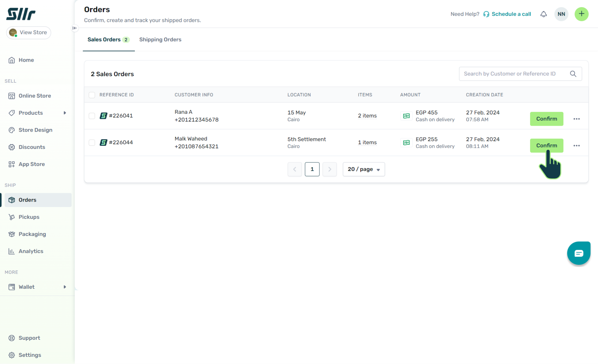This screenshot has width=598, height=364.
Task: Expand the Wallet submenu arrow
Action: (65, 287)
